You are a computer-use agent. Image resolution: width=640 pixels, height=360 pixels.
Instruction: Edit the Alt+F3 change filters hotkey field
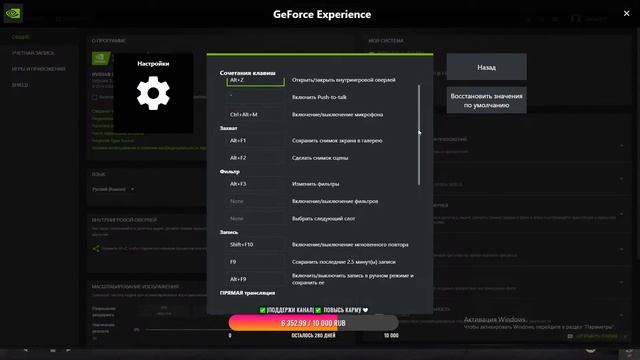point(256,184)
